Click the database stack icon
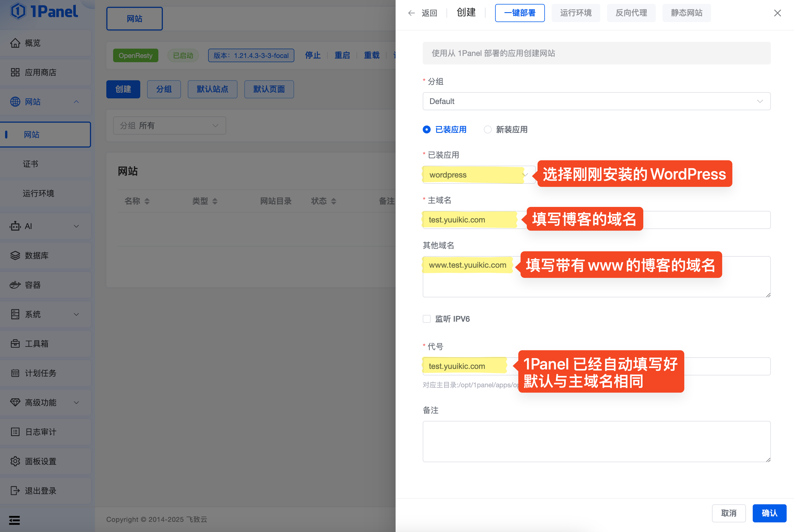 [x=15, y=256]
